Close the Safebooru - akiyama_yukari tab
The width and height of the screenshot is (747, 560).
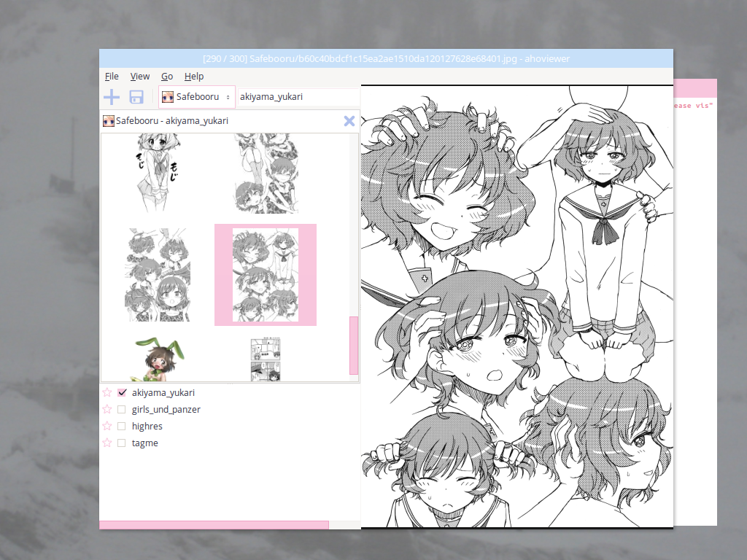click(x=349, y=121)
